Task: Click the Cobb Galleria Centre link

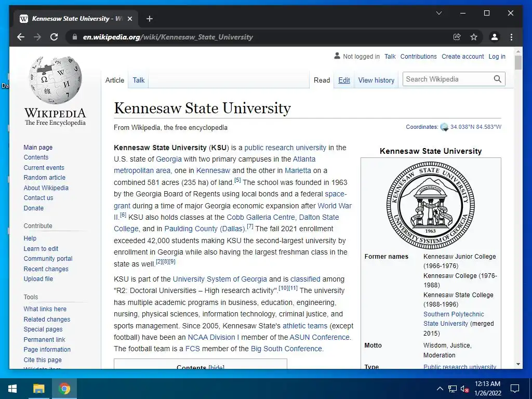Action: pos(261,217)
